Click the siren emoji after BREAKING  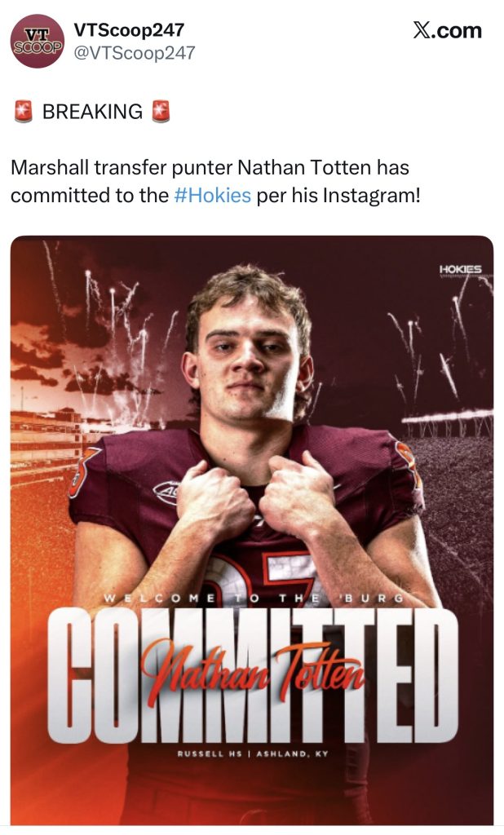161,113
